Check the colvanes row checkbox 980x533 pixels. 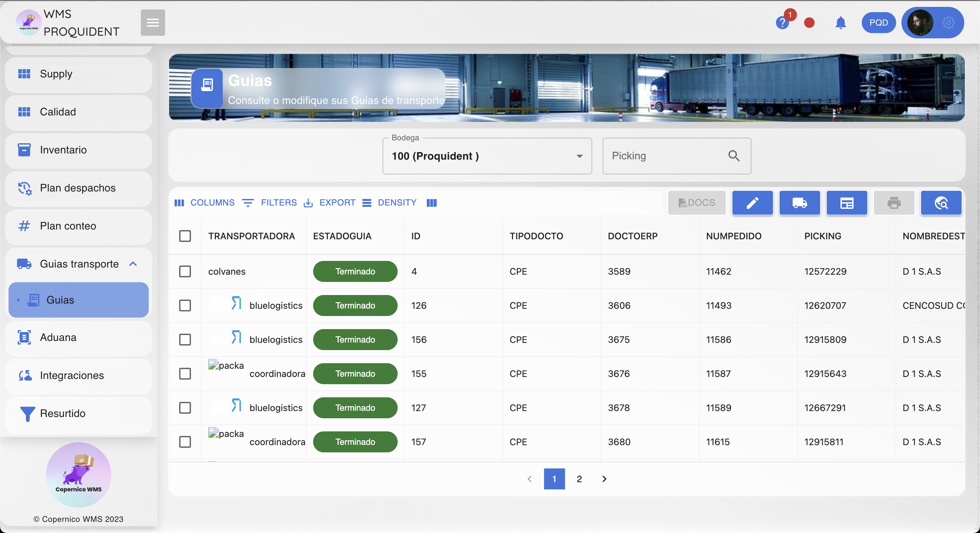click(185, 271)
